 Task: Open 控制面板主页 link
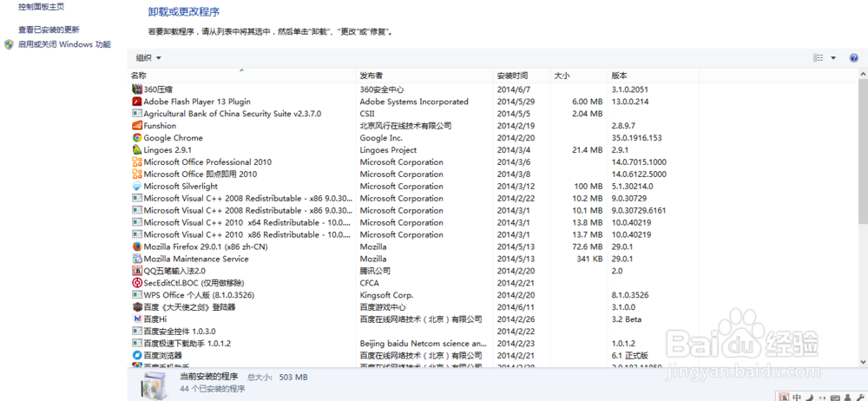[x=41, y=7]
